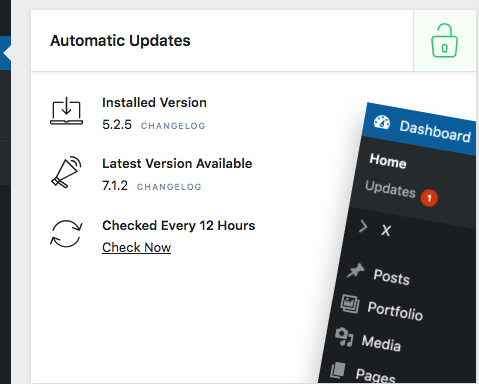Click the gallery icon beside Portfolio
The width and height of the screenshot is (479, 384).
(x=350, y=304)
